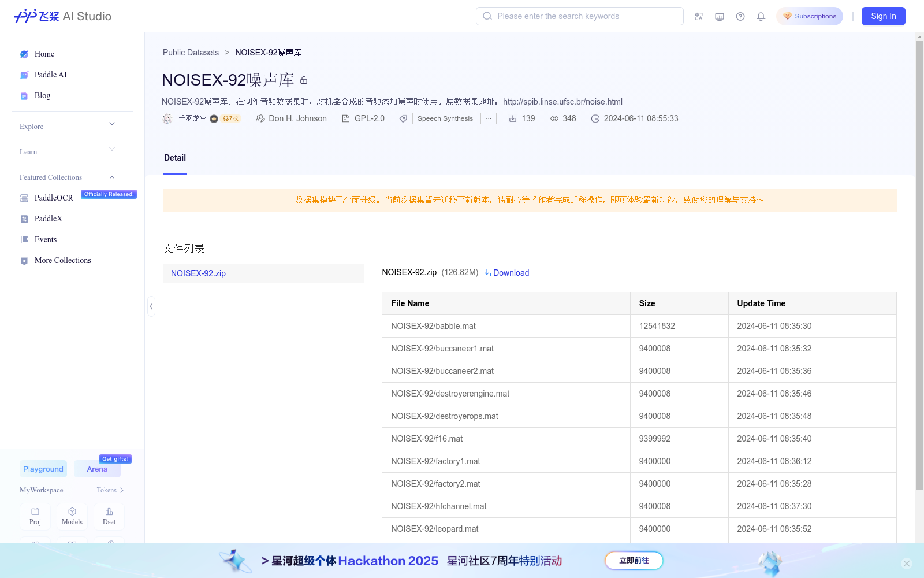Click the search magnifier icon
Viewport: 924px width, 578px height.
point(487,16)
